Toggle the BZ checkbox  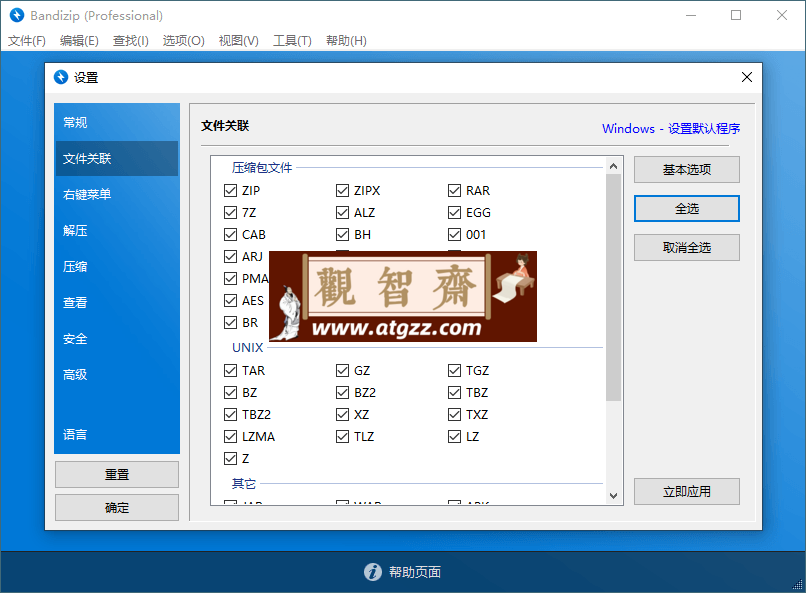(x=230, y=393)
